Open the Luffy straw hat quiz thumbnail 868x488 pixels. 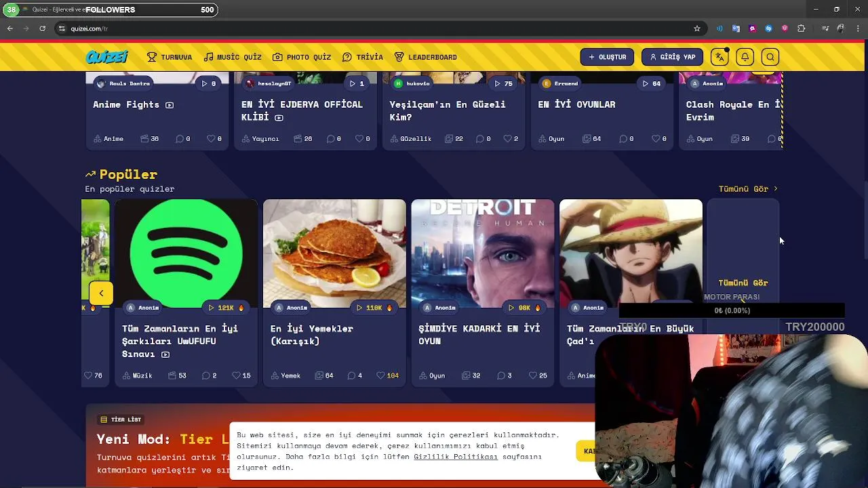pyautogui.click(x=631, y=253)
